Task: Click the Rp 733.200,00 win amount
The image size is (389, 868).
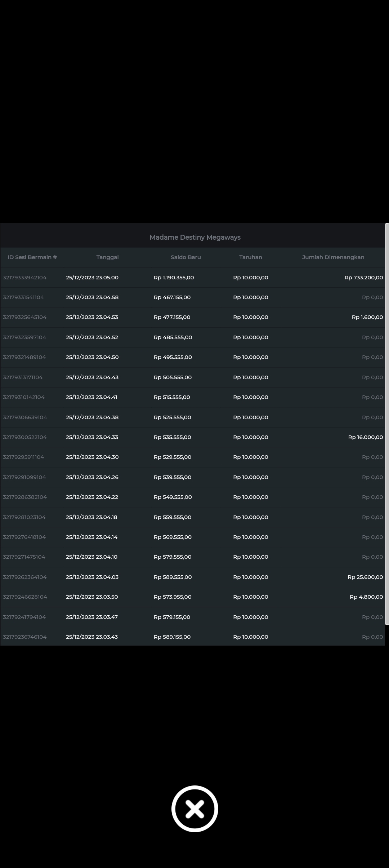Action: 363,278
